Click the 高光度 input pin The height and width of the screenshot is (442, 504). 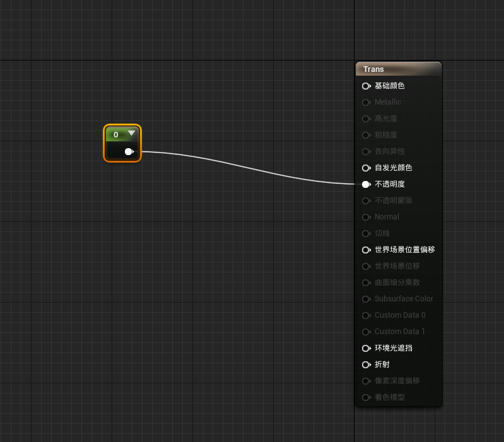tap(366, 119)
